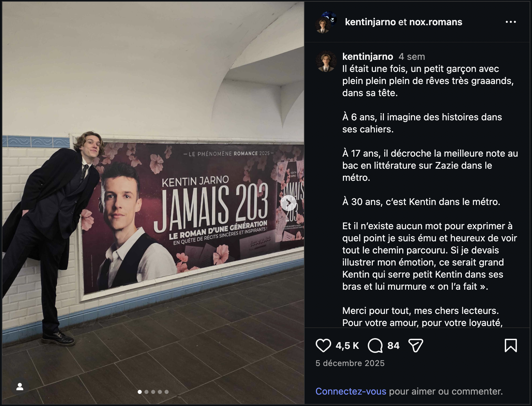Advance to the next carousel photo arrow
The image size is (532, 406).
288,203
